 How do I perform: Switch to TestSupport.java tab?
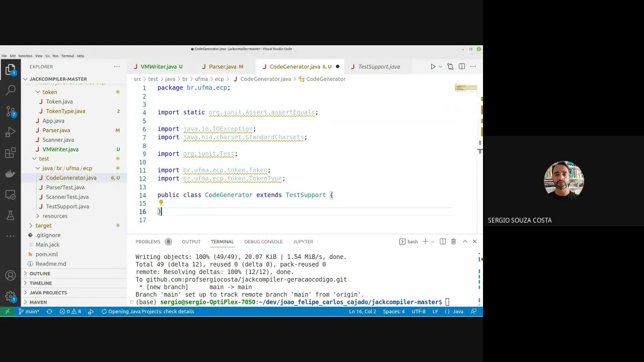379,66
